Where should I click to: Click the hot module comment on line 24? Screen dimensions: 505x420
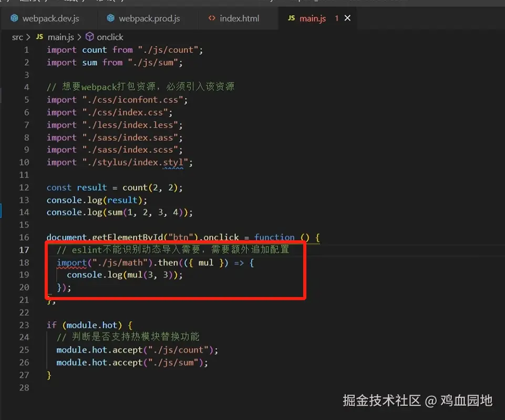tap(128, 337)
